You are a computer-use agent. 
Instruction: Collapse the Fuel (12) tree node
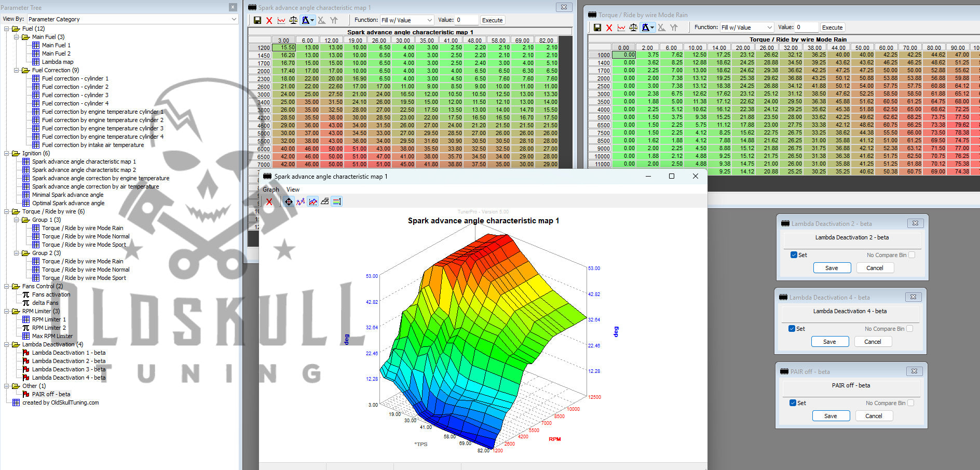tap(7, 29)
